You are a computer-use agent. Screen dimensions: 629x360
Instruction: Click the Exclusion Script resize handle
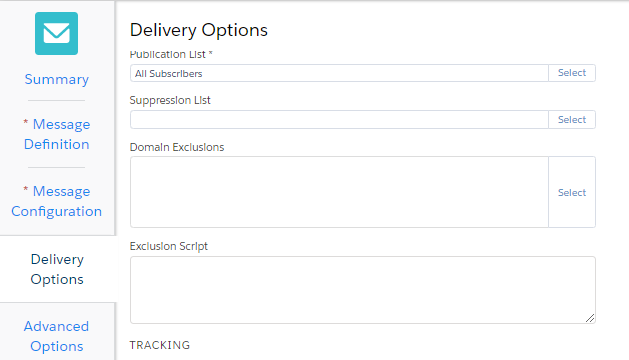coord(590,318)
